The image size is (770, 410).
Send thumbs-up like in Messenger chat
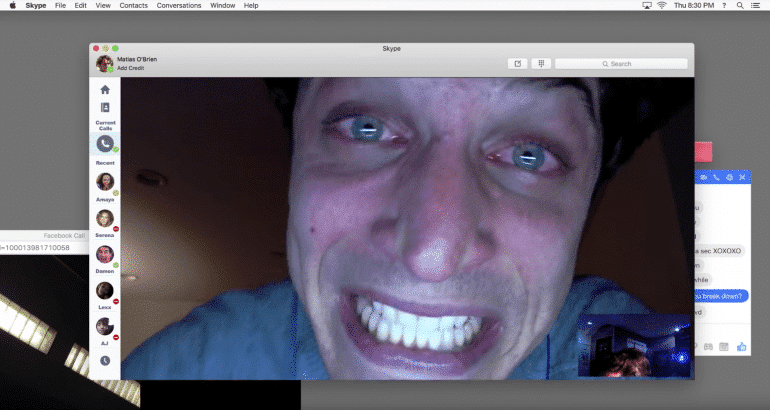click(742, 346)
